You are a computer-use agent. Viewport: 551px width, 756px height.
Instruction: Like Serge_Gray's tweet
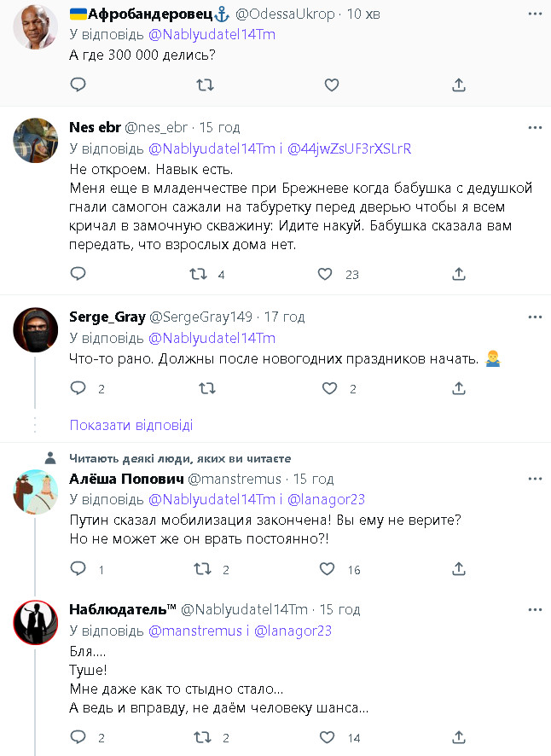pos(330,388)
